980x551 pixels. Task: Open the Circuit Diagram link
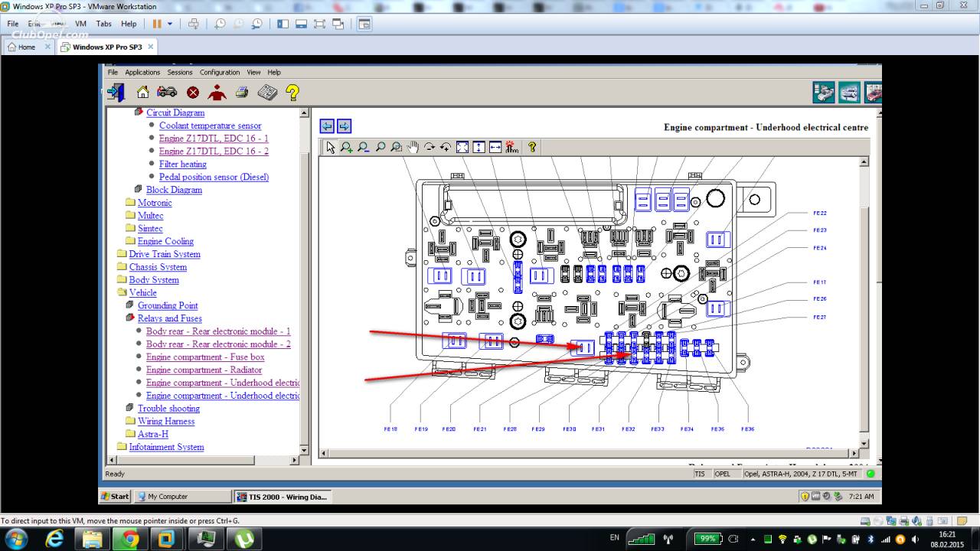pos(175,112)
